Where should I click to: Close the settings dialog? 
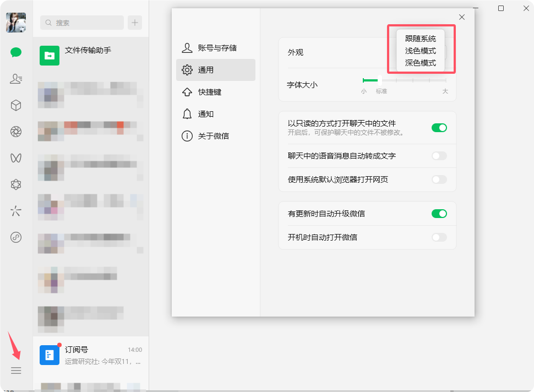(x=462, y=17)
